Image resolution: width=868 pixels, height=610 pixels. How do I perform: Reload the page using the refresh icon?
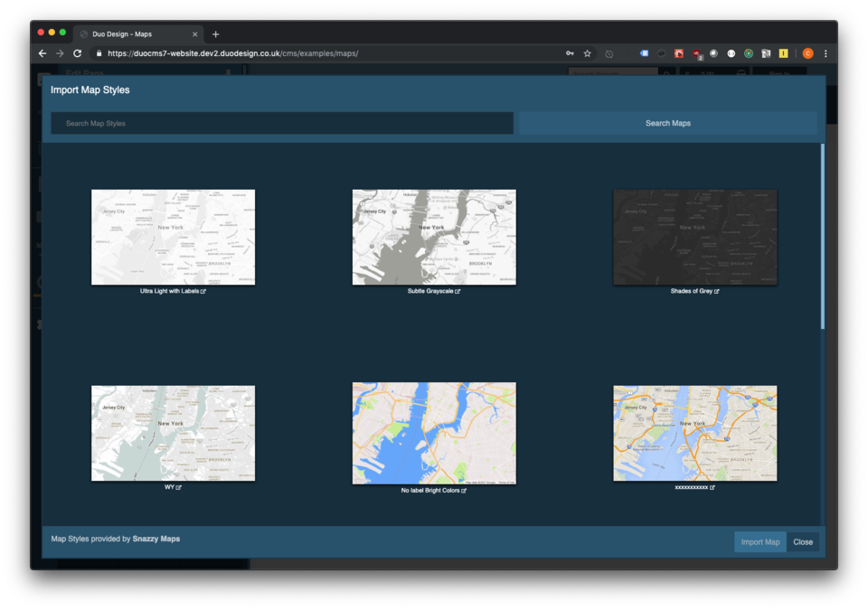(x=78, y=53)
